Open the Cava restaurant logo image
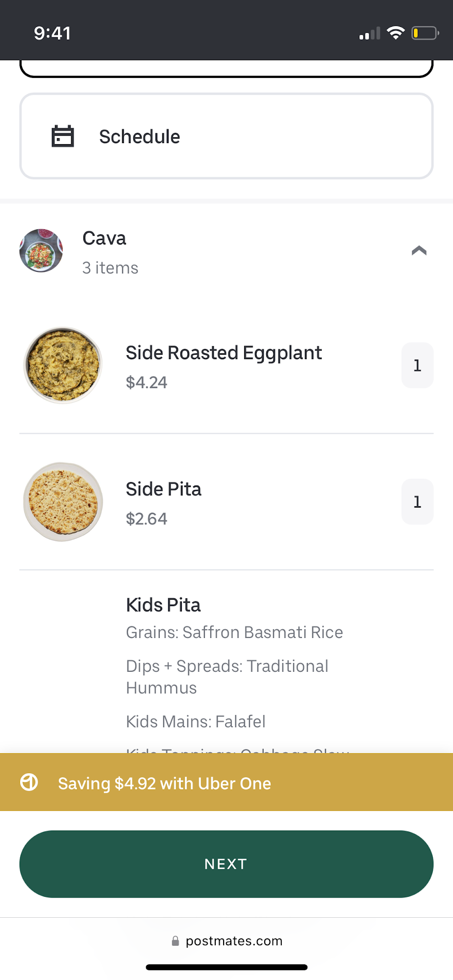453x980 pixels. point(41,250)
